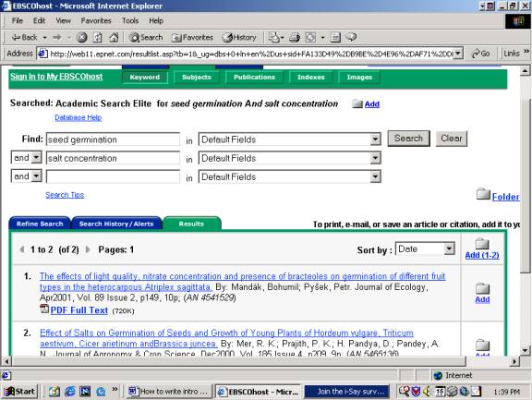
Task: Select the Keyword search tab
Action: click(144, 78)
